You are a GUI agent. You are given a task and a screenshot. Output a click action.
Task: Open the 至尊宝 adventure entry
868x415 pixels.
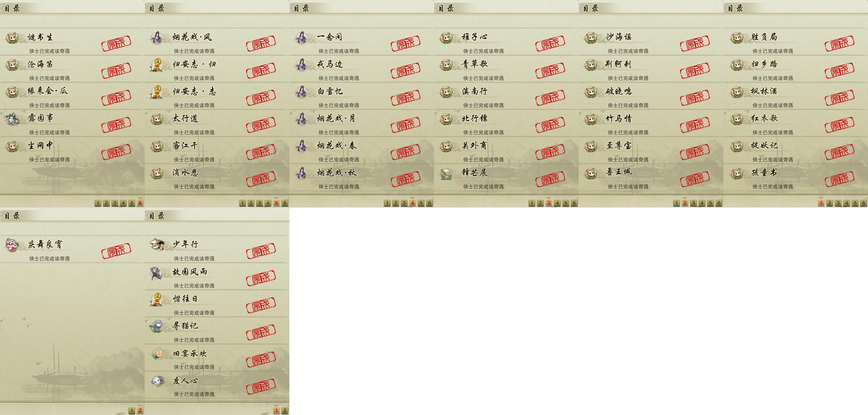pyautogui.click(x=651, y=150)
